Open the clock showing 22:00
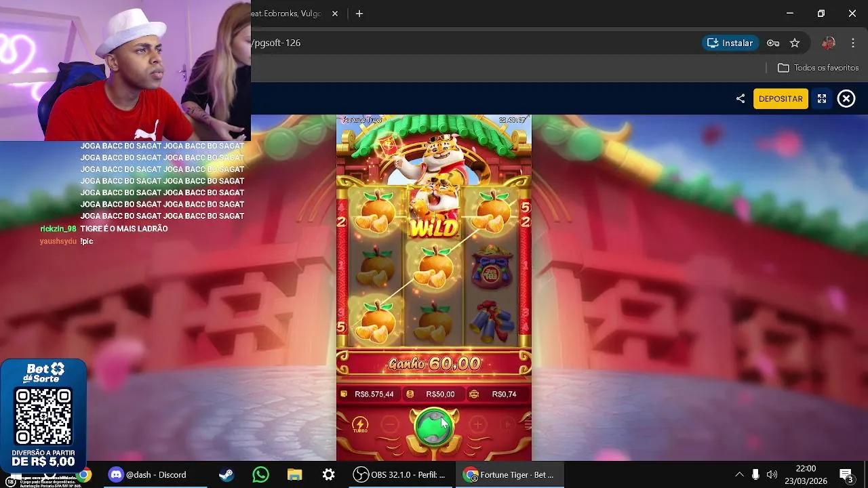868x488 pixels. (806, 474)
